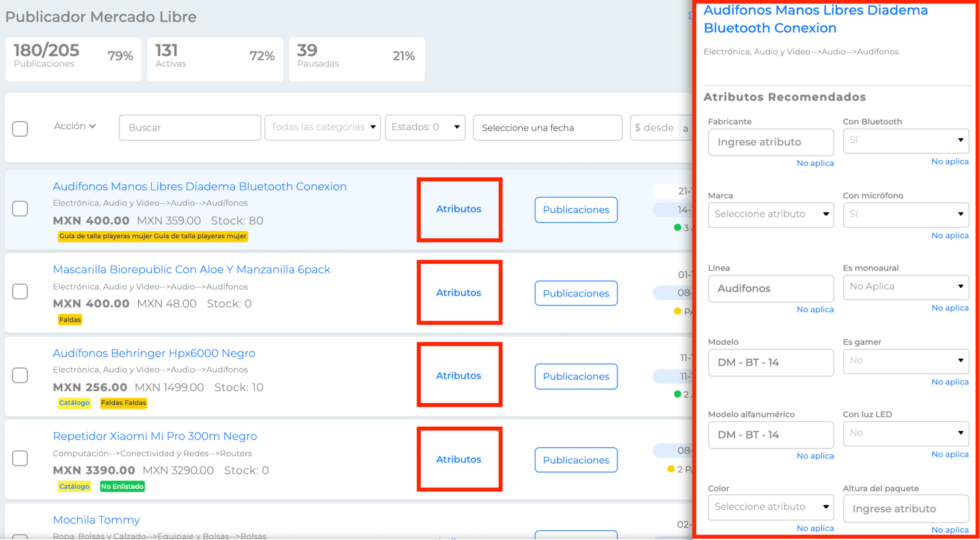Open Atributos for Audífonos Behringer Hpx6000

[459, 376]
